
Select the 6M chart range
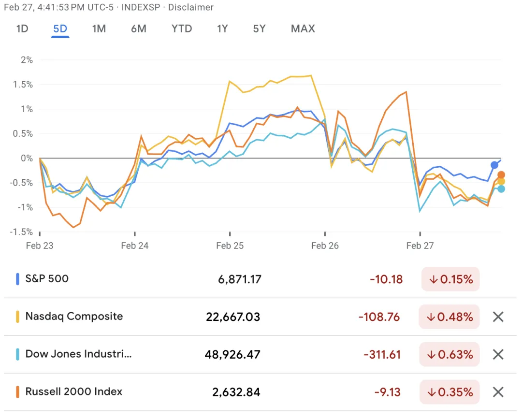(138, 29)
